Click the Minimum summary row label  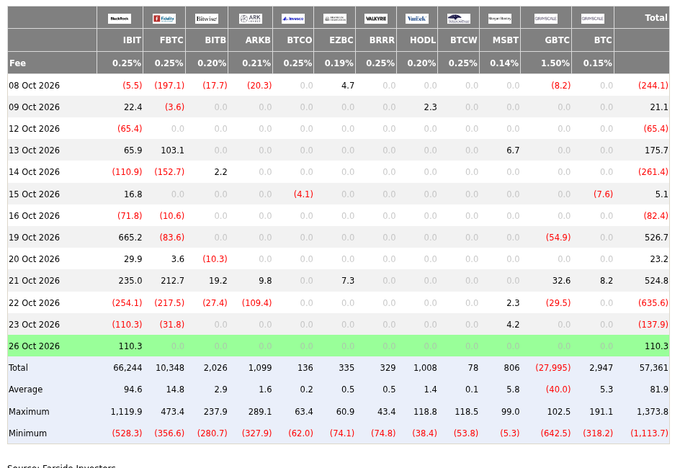tap(28, 433)
